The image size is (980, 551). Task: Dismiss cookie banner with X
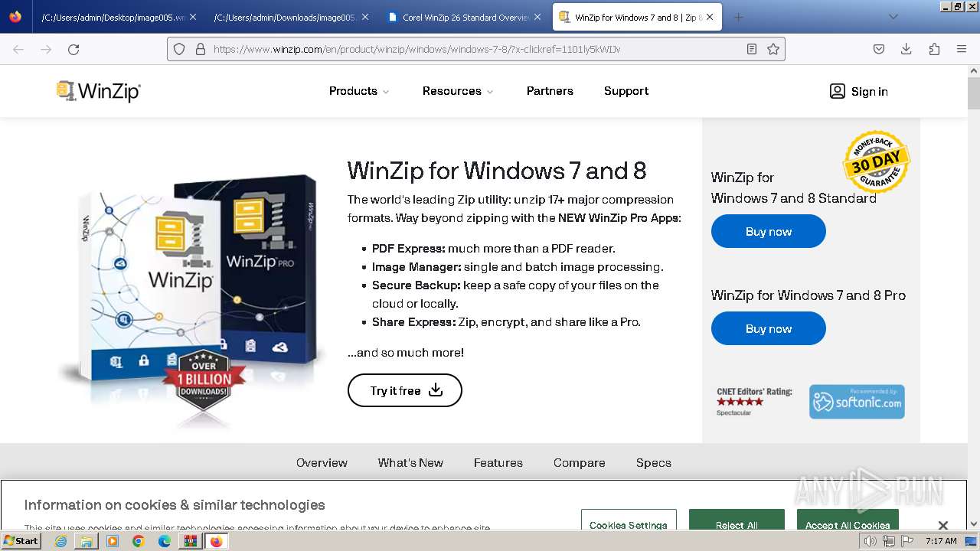(943, 525)
